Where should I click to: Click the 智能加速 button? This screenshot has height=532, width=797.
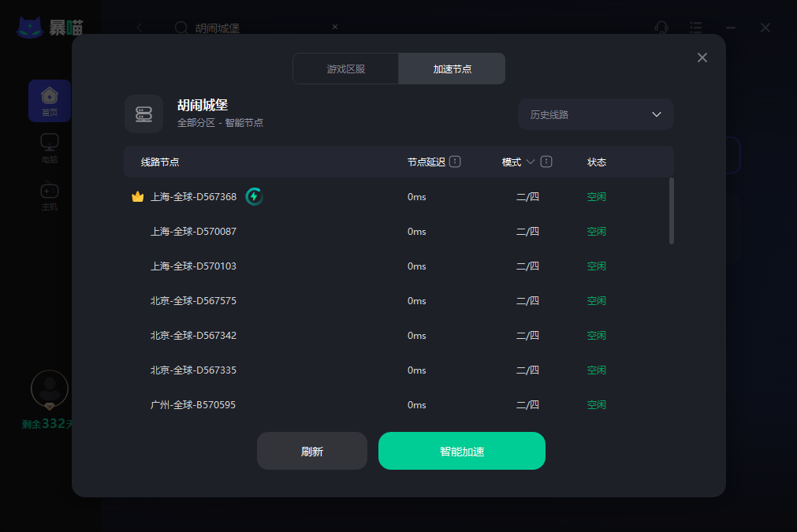pos(461,451)
